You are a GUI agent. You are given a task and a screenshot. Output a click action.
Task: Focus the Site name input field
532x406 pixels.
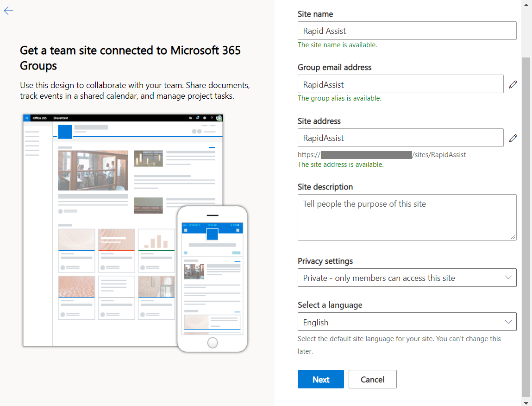tap(407, 31)
